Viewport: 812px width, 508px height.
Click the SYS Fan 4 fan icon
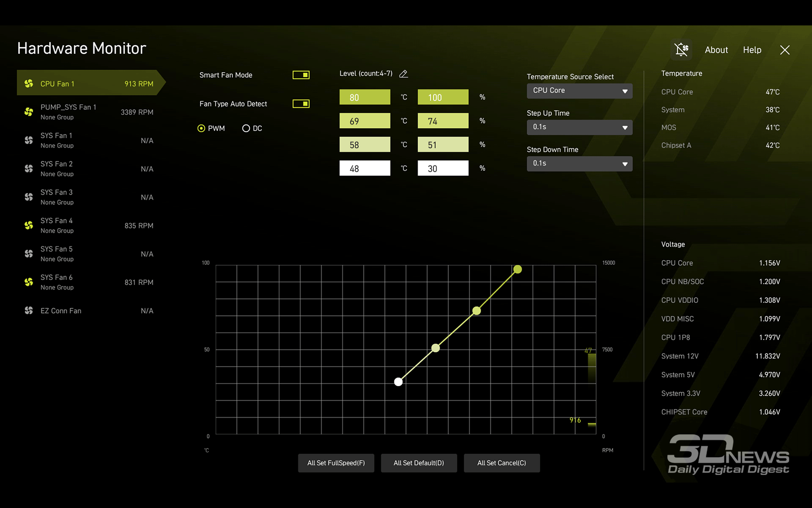[x=29, y=225]
